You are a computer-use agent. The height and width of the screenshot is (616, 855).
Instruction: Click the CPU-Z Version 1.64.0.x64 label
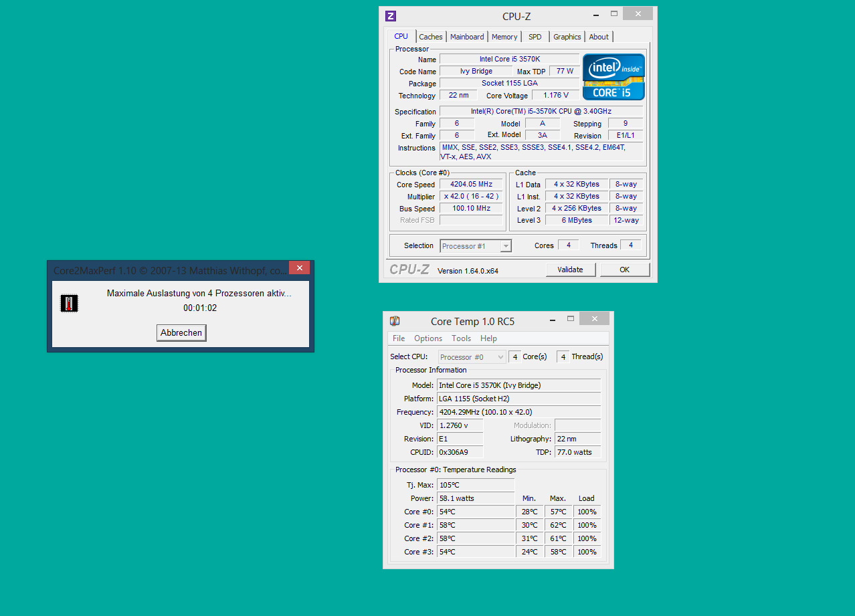[468, 271]
